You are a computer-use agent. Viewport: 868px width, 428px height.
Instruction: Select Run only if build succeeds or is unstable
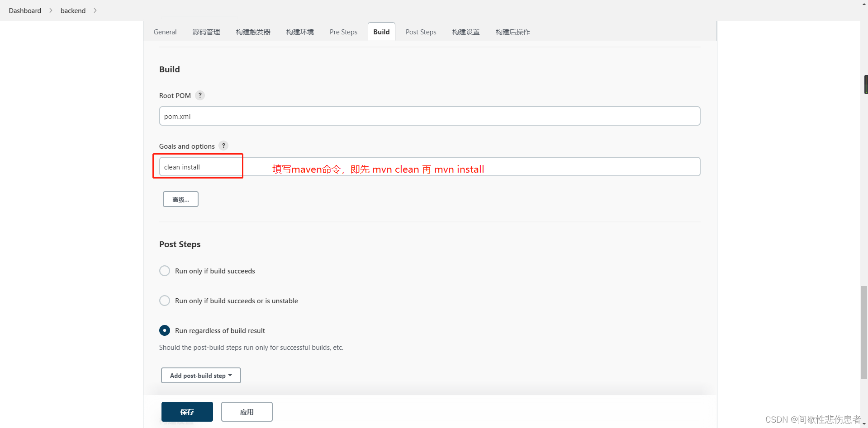[165, 301]
